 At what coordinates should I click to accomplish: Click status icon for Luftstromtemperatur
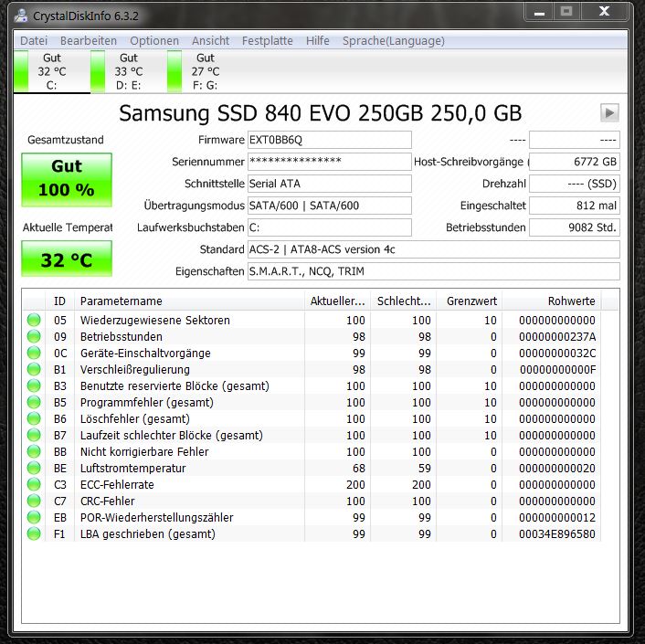click(34, 468)
